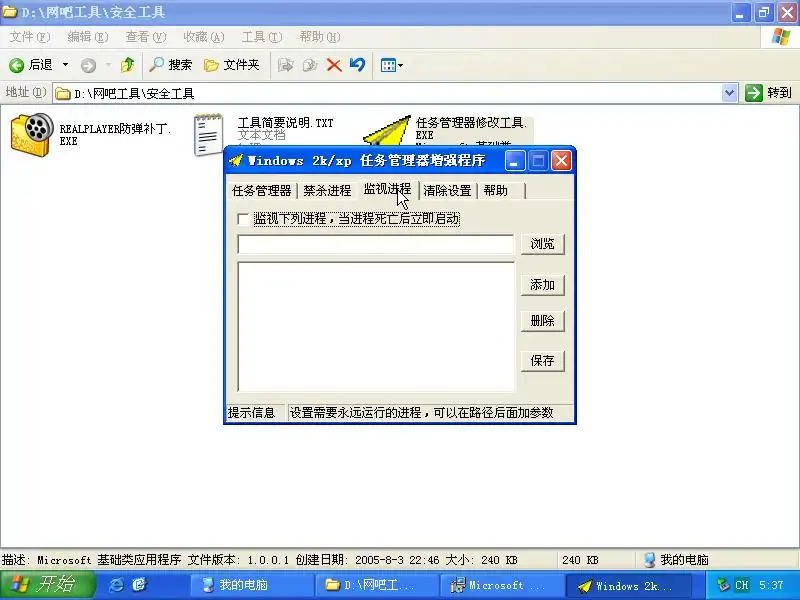Close the 任务管理器增强程序 dialog

[x=561, y=161]
